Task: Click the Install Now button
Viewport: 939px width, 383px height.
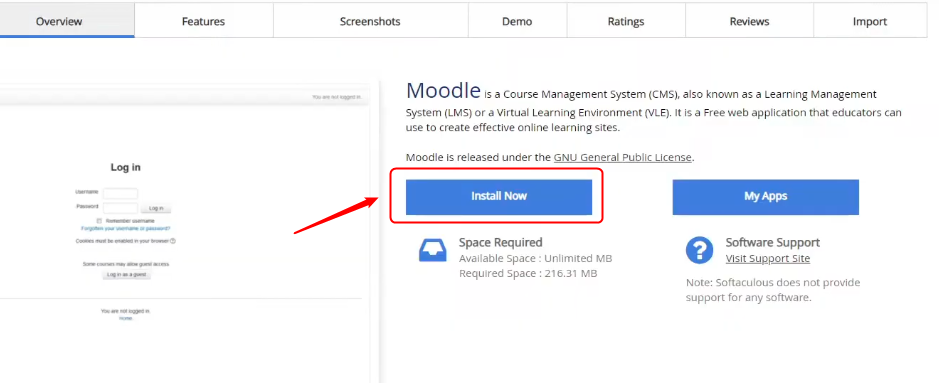Action: coord(499,196)
